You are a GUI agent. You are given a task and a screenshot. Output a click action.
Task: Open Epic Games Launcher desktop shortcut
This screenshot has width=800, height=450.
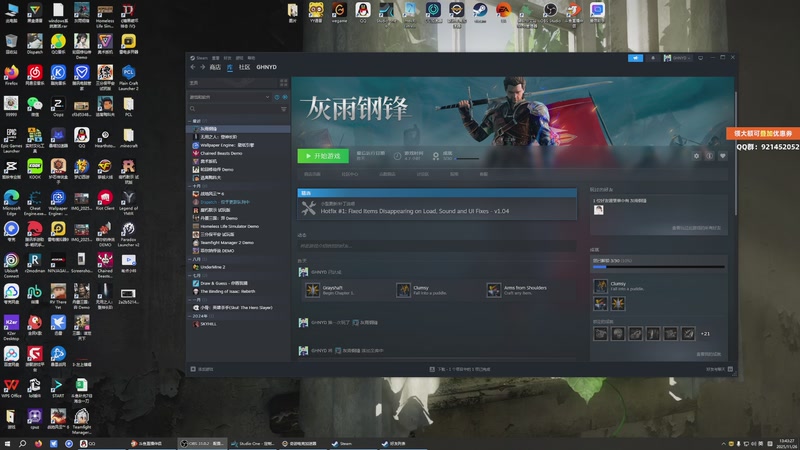(x=11, y=140)
